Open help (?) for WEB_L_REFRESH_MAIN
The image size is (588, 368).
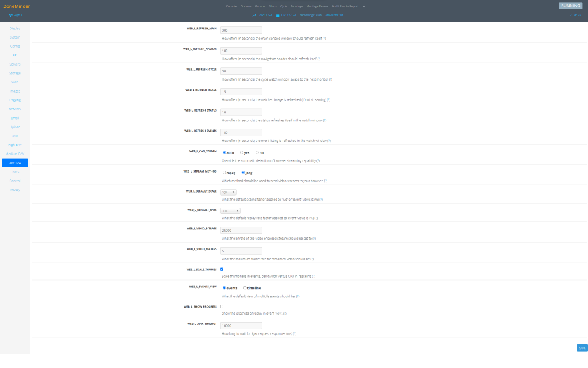pyautogui.click(x=324, y=38)
